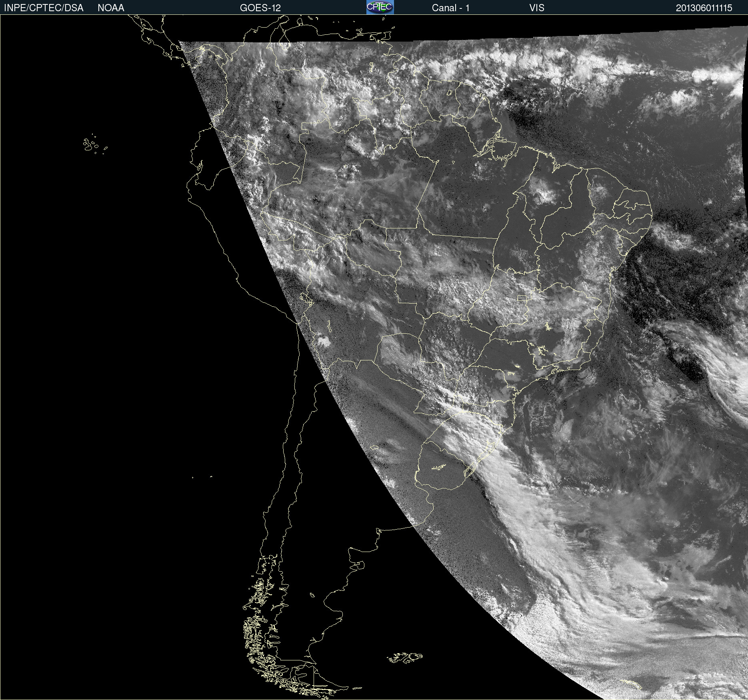
Task: Click the INPE/CPTEC/DSA label
Action: click(44, 8)
